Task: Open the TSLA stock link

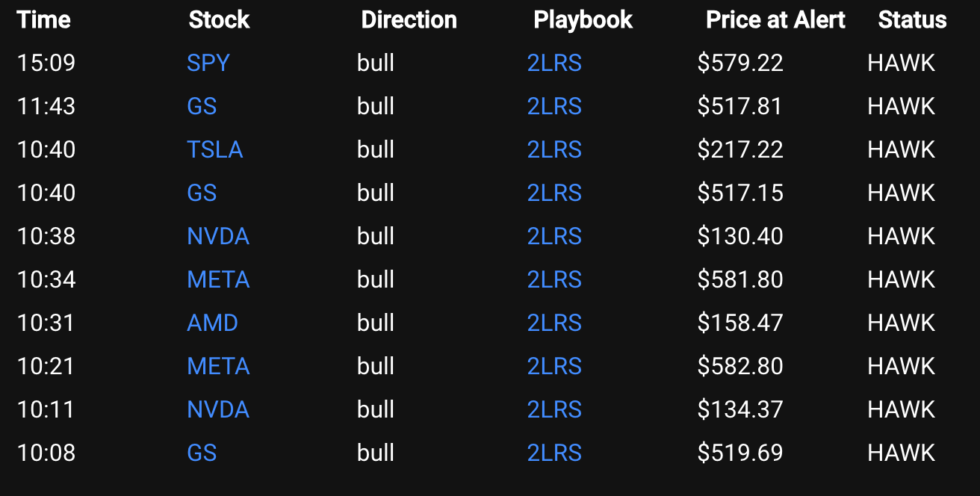Action: [x=215, y=149]
